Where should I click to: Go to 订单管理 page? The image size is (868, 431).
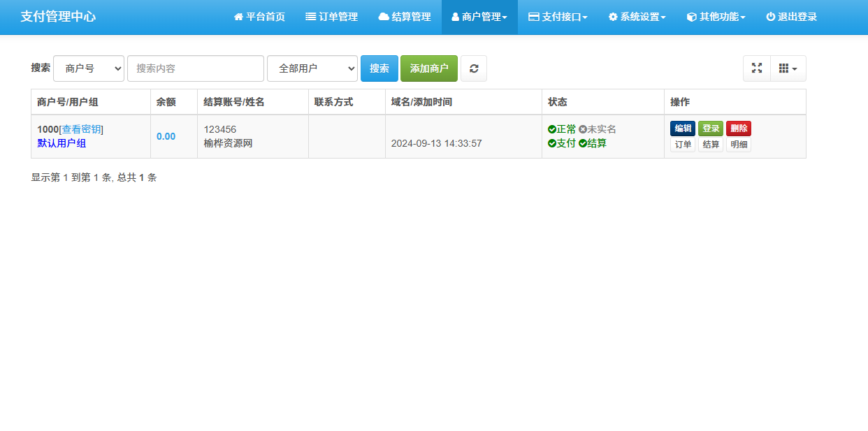point(331,17)
